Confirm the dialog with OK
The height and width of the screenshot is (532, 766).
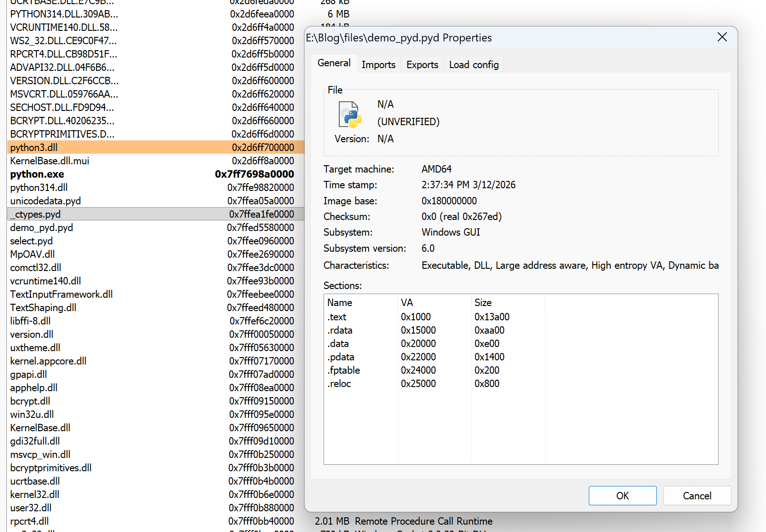coord(622,496)
